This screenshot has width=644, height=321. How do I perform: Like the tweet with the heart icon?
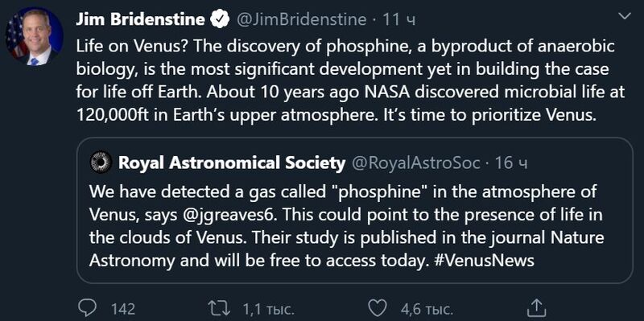pyautogui.click(x=378, y=308)
